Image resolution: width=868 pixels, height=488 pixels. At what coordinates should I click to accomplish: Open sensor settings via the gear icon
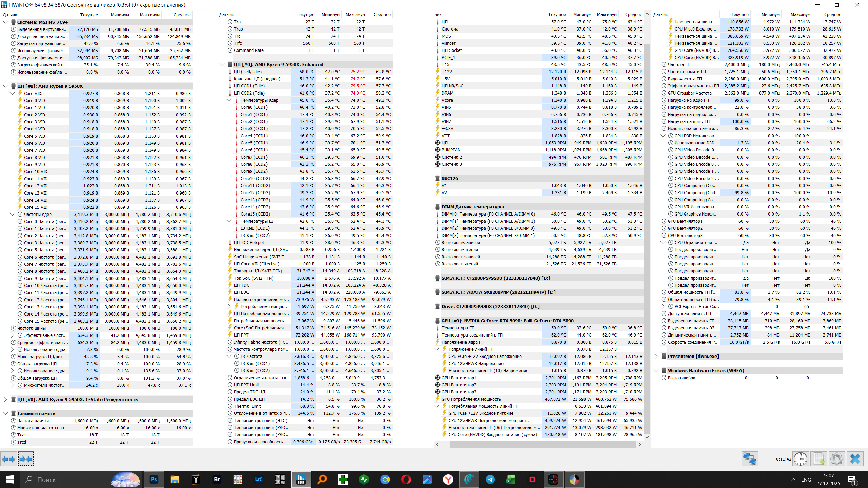point(836,459)
